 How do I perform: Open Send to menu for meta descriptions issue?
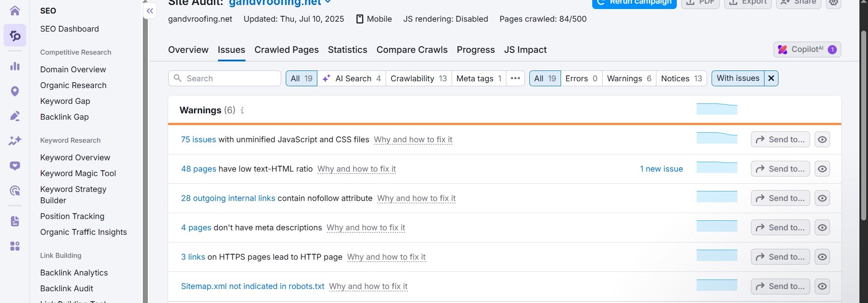pos(780,228)
